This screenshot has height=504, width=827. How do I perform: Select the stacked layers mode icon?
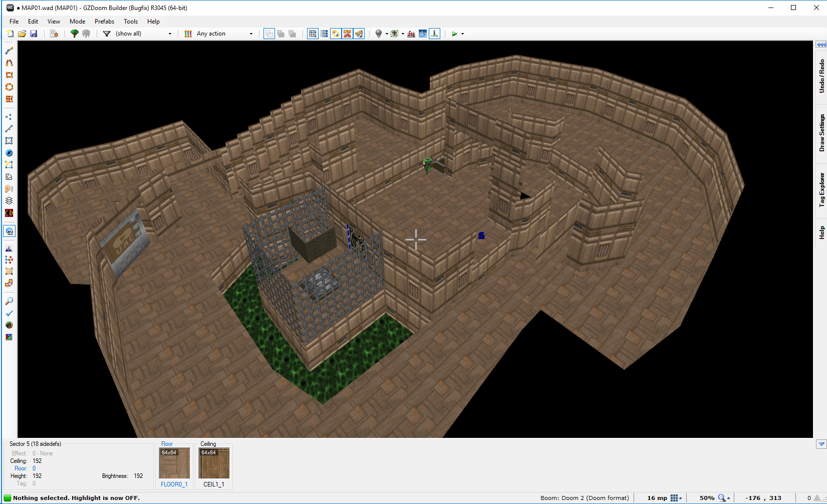click(x=9, y=201)
